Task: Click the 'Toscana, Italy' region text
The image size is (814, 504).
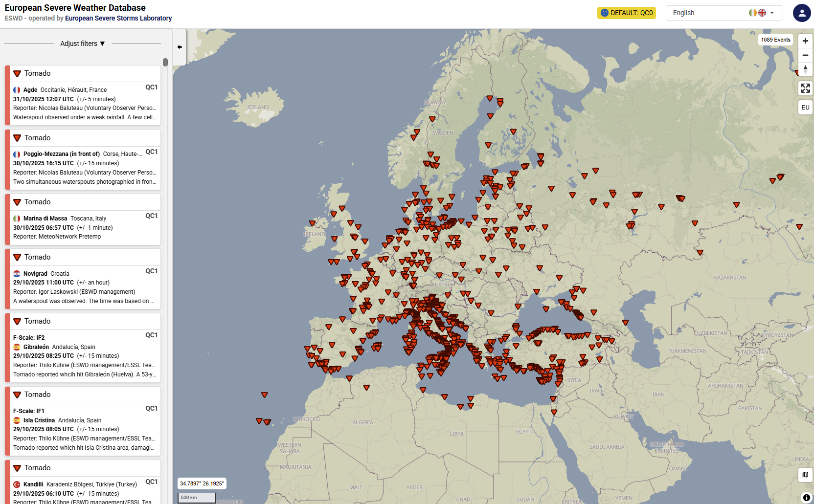Action: pyautogui.click(x=88, y=219)
